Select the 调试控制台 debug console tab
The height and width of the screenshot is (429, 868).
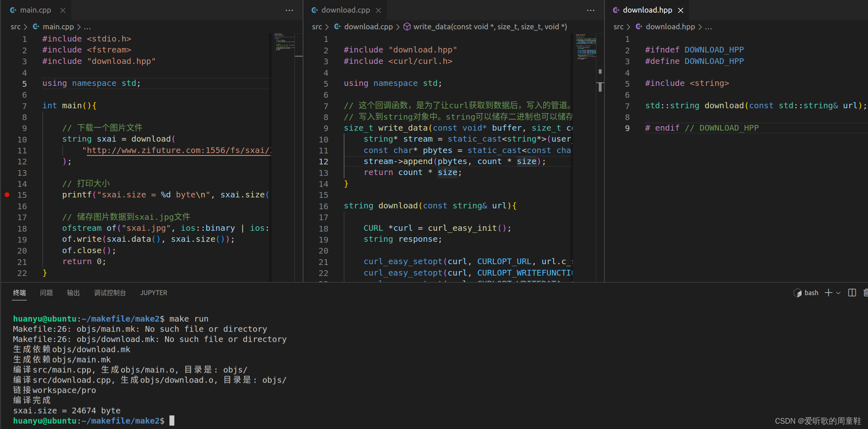(x=110, y=293)
